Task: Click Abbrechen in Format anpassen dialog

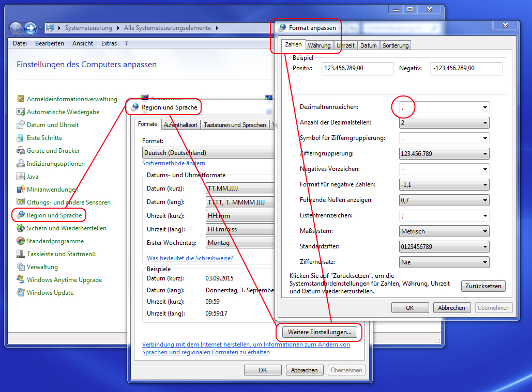Action: click(x=451, y=308)
